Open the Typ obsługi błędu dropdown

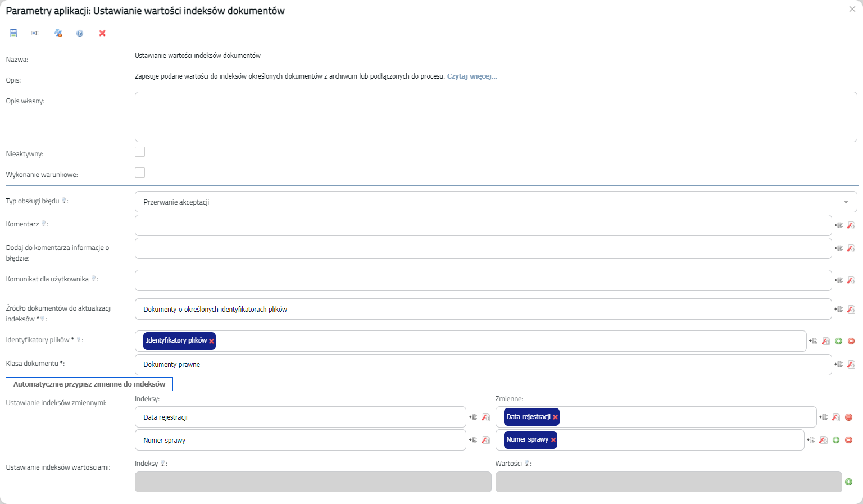coord(496,202)
